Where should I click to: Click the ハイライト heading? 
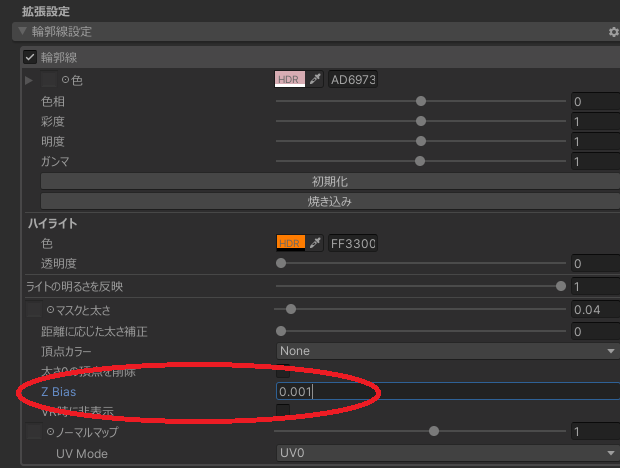coord(53,224)
